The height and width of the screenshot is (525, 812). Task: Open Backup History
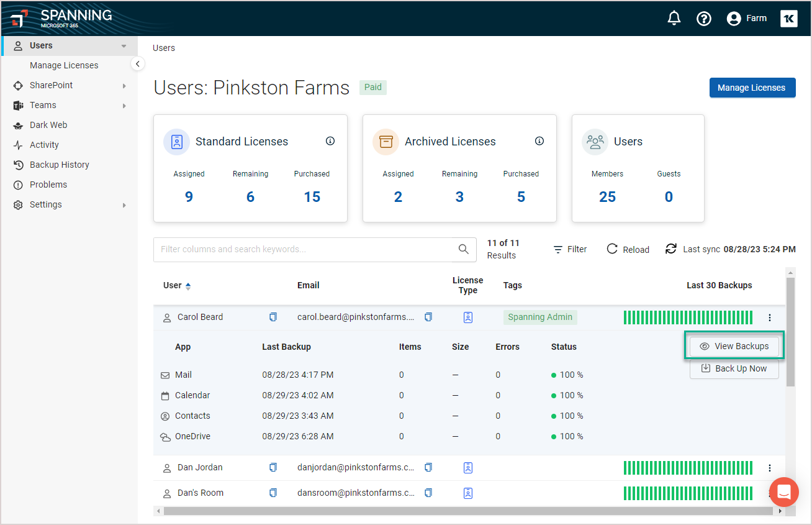click(60, 165)
